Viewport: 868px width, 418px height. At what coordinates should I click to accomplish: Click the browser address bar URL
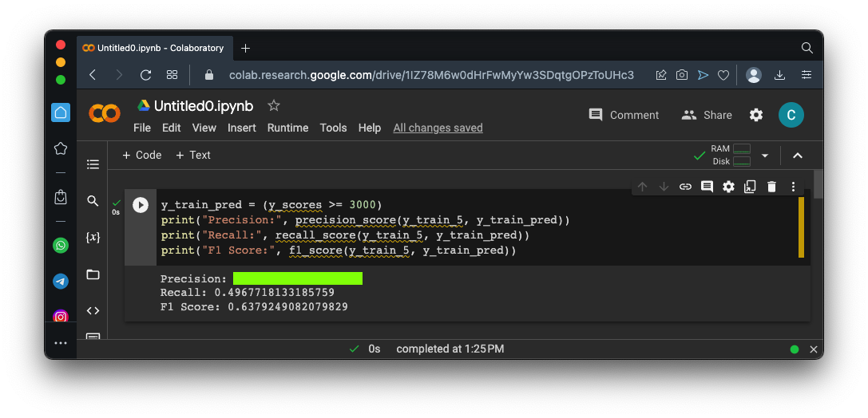coord(431,75)
